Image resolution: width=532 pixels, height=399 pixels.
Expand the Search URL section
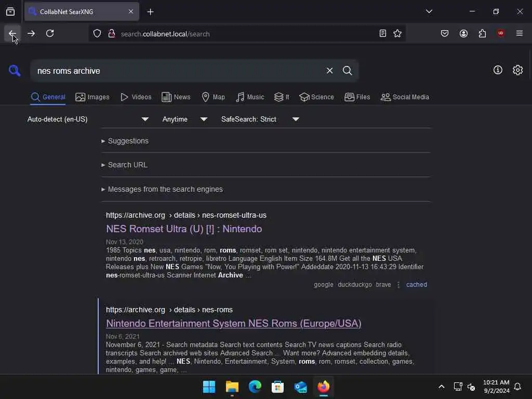point(124,165)
